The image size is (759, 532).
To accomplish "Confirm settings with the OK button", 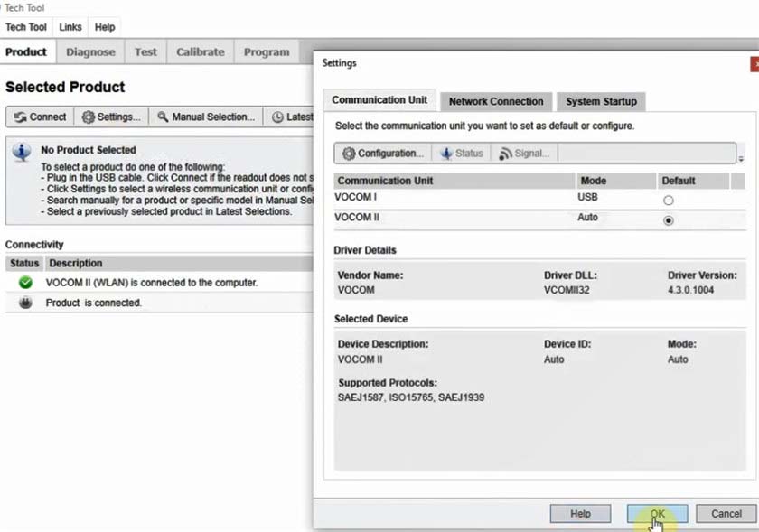I will (658, 514).
